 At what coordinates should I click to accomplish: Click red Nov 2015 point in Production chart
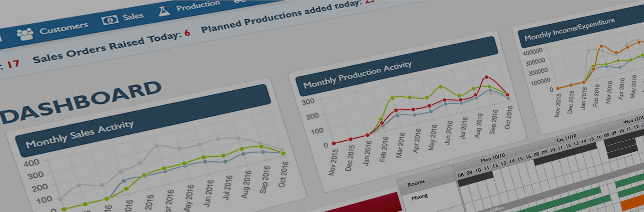tap(334, 143)
